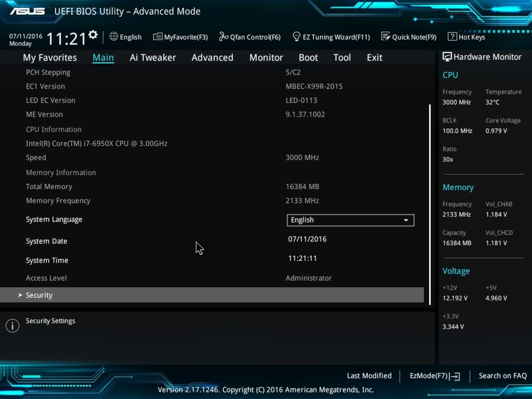
Task: Switch to the Boot tab
Action: [308, 58]
